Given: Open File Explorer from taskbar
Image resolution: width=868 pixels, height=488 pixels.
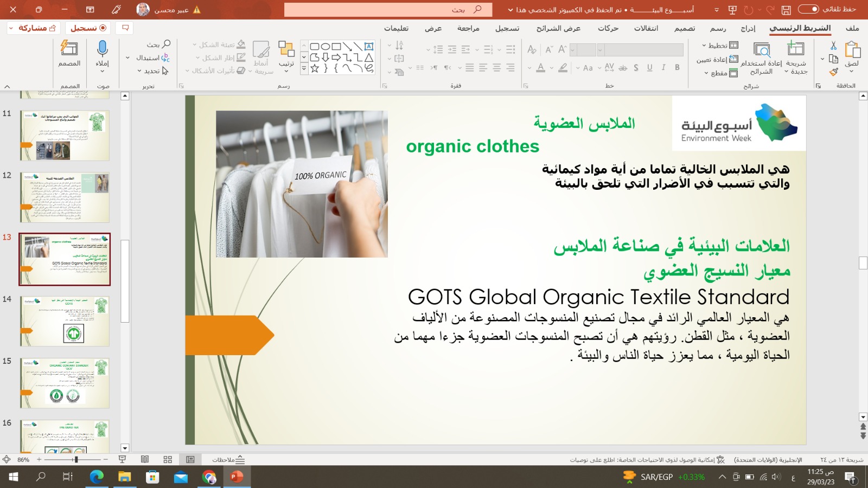Looking at the screenshot, I should point(125,477).
